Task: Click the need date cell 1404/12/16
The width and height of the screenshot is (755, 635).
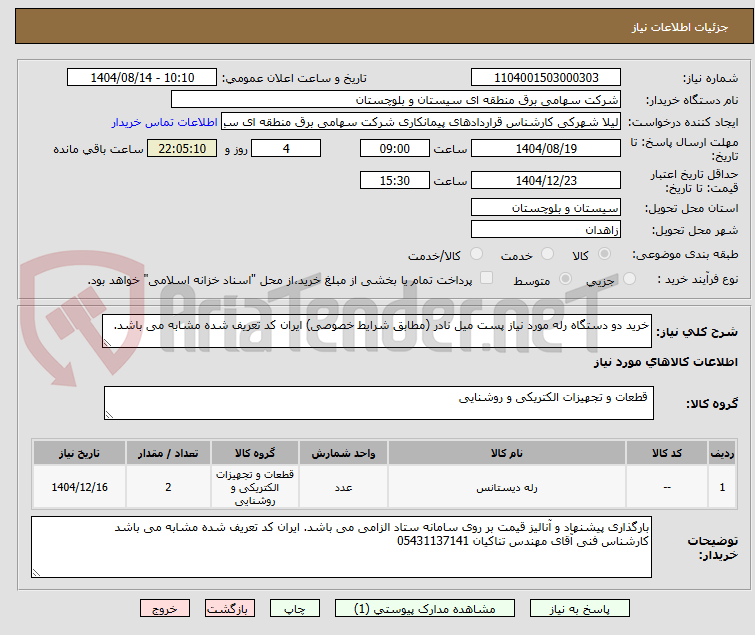Action: coord(79,487)
